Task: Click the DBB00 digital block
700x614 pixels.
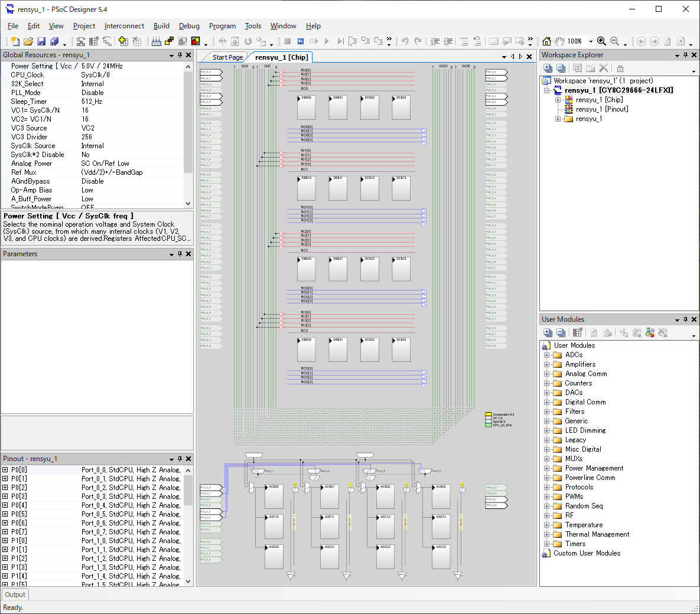Action: (x=306, y=107)
